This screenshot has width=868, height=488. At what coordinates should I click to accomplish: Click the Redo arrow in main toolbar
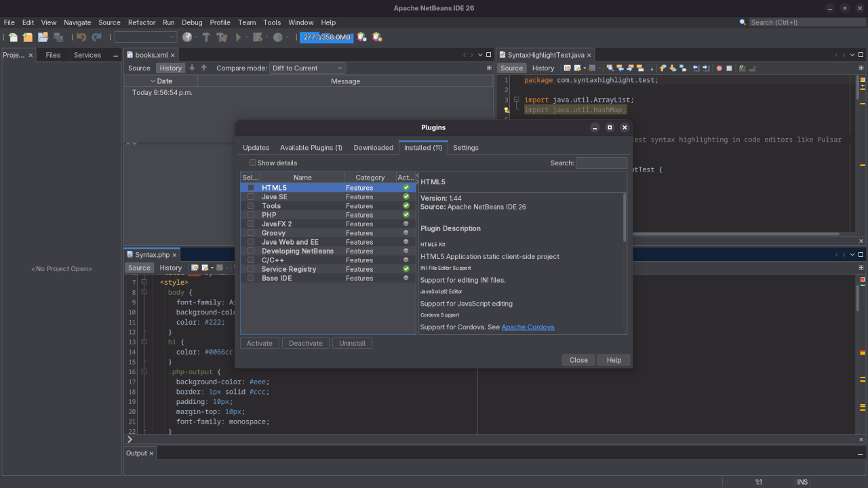[96, 37]
